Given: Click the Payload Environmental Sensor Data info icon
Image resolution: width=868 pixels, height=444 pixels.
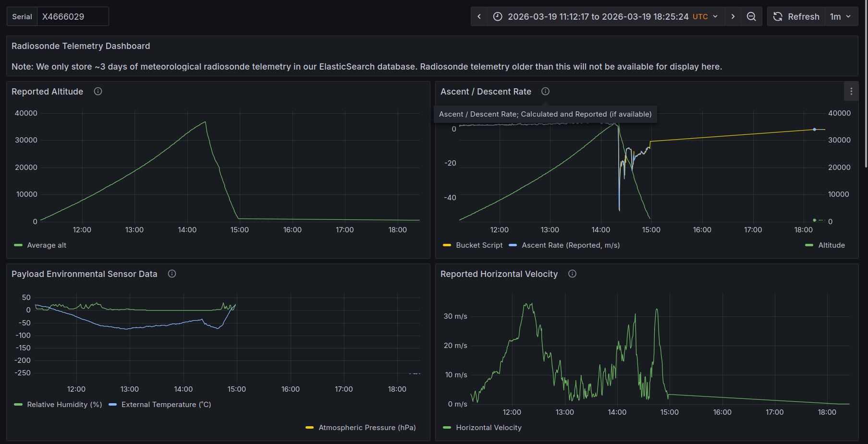Looking at the screenshot, I should point(172,274).
